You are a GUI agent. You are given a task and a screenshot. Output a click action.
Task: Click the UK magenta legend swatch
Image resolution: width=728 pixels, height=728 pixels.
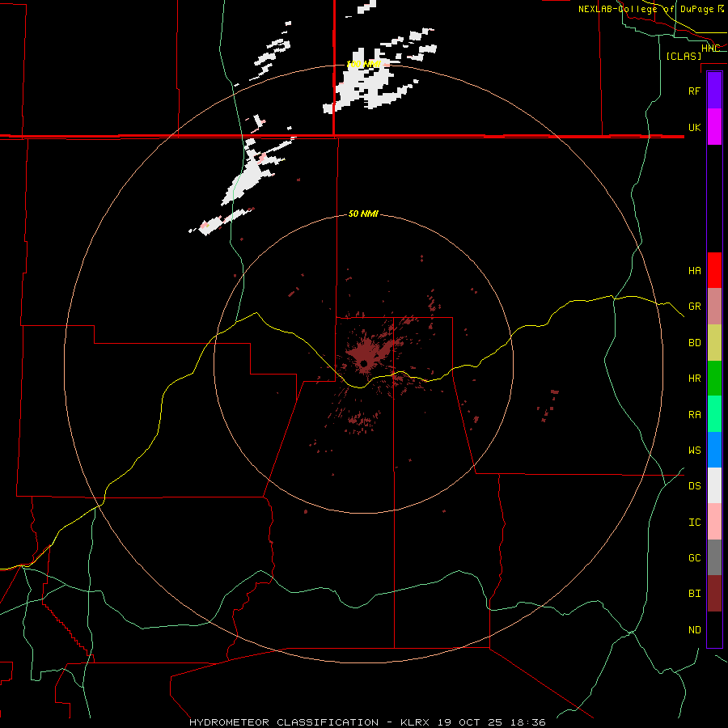point(714,127)
